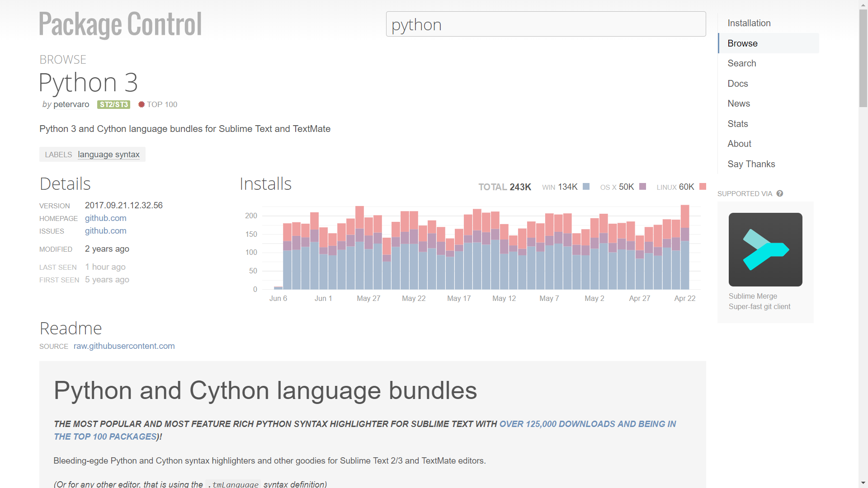Click the LAST SEEN 1 hour ago value
This screenshot has width=868, height=488.
[x=105, y=267]
